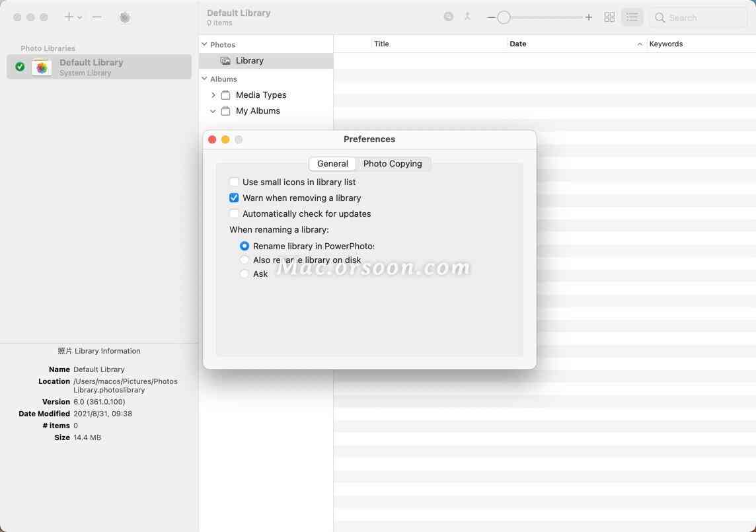Click the add library plus button
The image size is (756, 532).
click(69, 17)
